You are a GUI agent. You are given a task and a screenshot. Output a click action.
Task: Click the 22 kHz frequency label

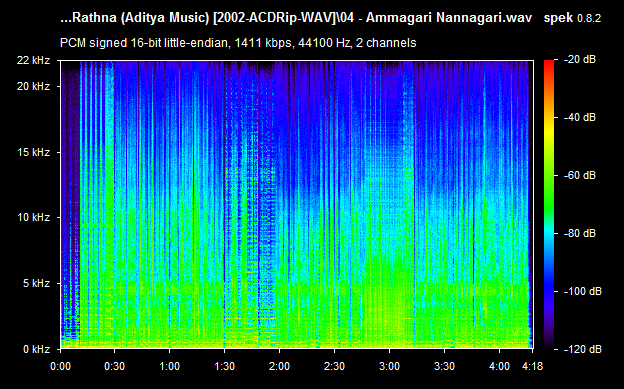coord(33,61)
